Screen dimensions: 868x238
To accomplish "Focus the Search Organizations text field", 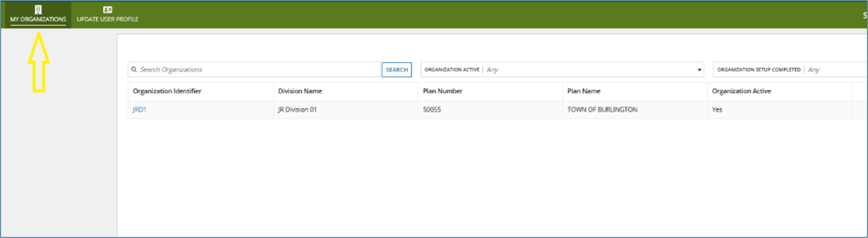I will [259, 70].
